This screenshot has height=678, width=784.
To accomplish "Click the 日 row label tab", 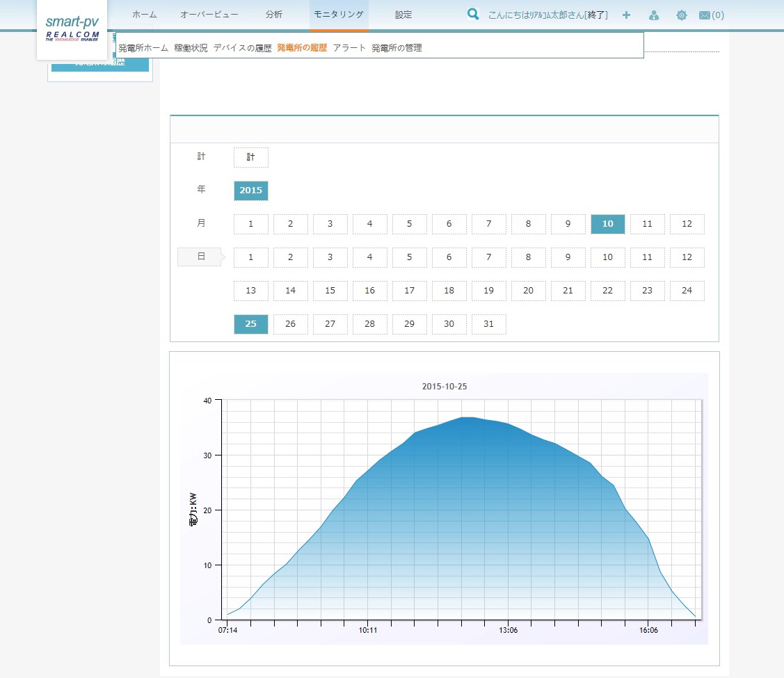I will (x=201, y=257).
